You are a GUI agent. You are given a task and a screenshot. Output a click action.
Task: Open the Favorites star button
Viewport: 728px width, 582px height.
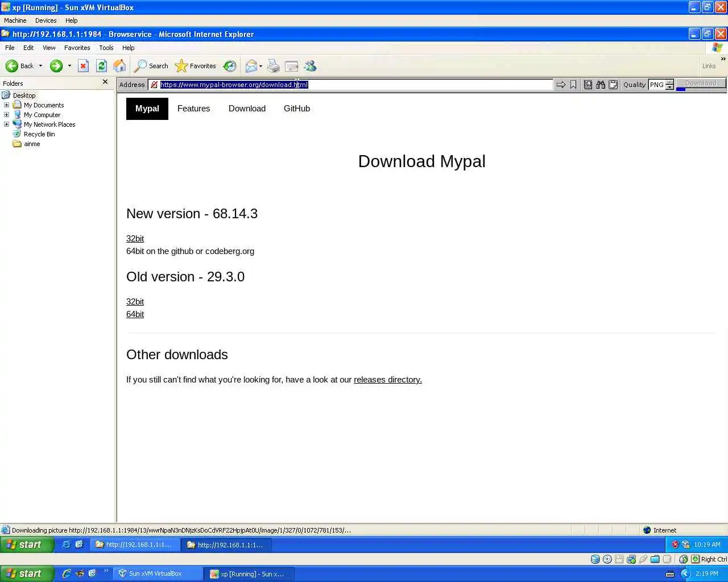196,66
